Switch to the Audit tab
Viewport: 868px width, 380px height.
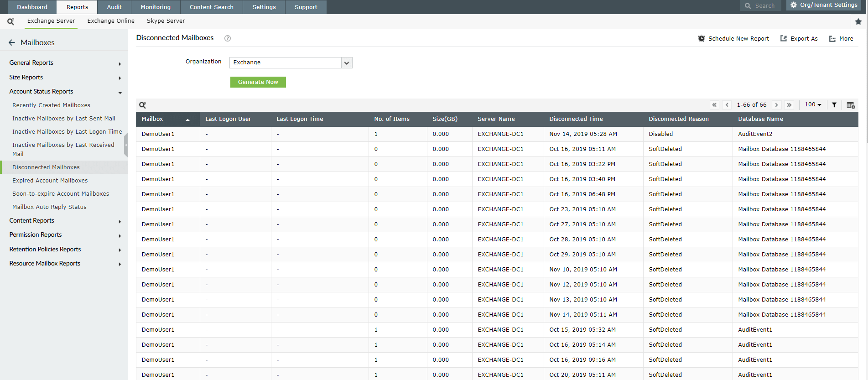(x=114, y=7)
